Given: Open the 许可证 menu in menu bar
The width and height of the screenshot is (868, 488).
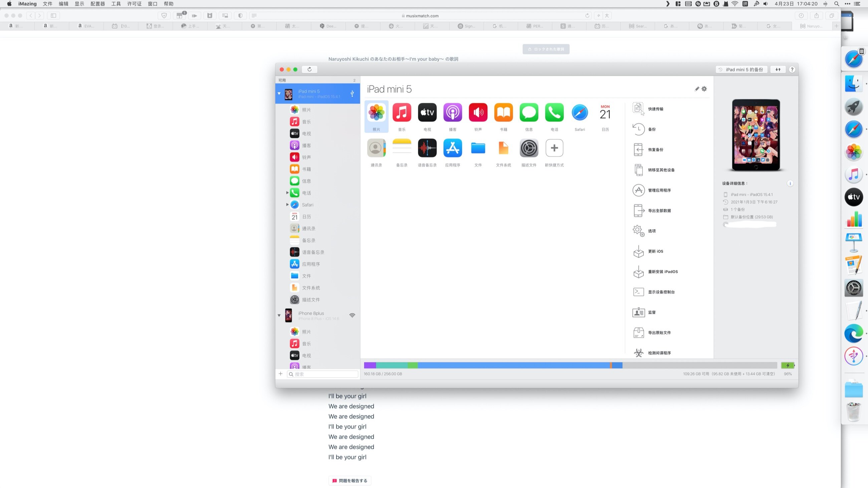Looking at the screenshot, I should (x=135, y=4).
